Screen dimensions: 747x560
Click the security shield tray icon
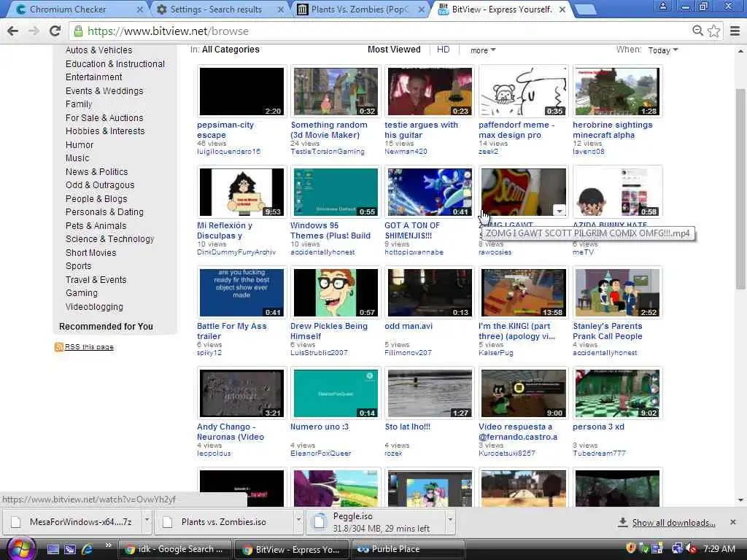pos(631,548)
